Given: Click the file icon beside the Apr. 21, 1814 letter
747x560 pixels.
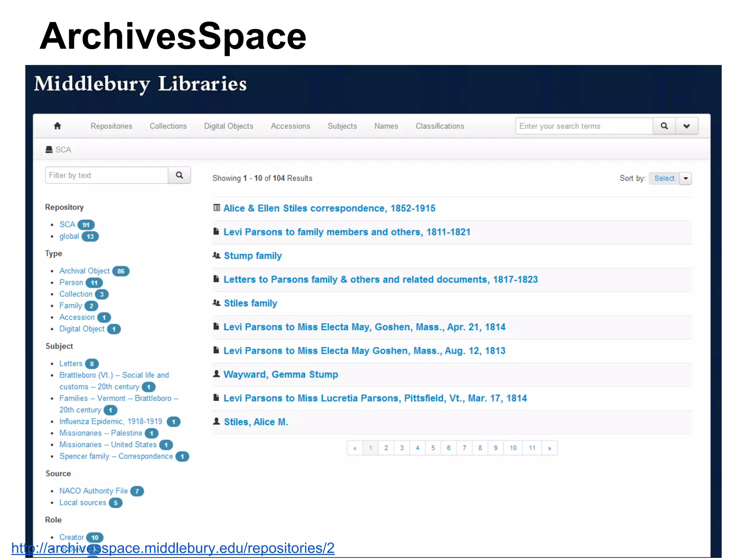Looking at the screenshot, I should pyautogui.click(x=216, y=326).
